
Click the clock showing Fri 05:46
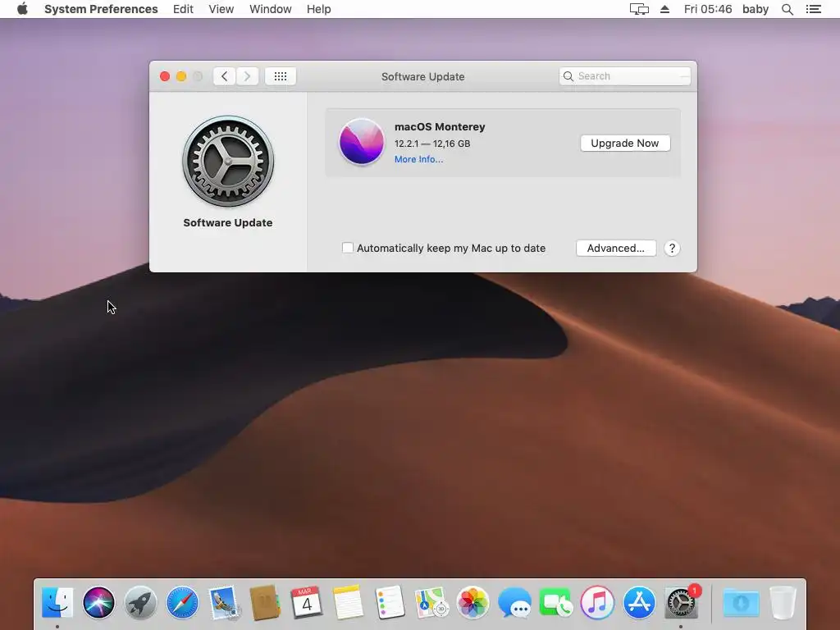(x=708, y=9)
